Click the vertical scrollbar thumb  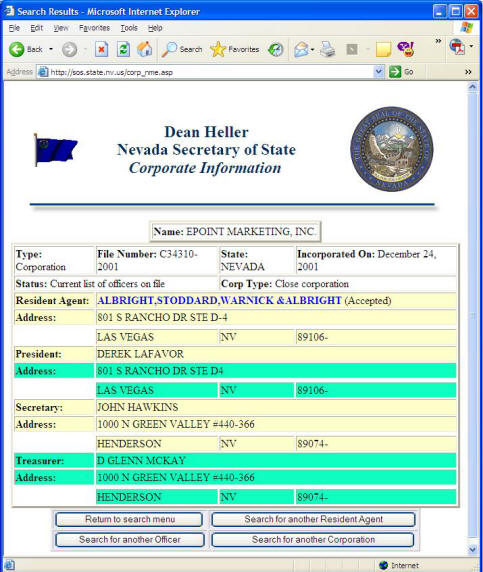coord(472,316)
